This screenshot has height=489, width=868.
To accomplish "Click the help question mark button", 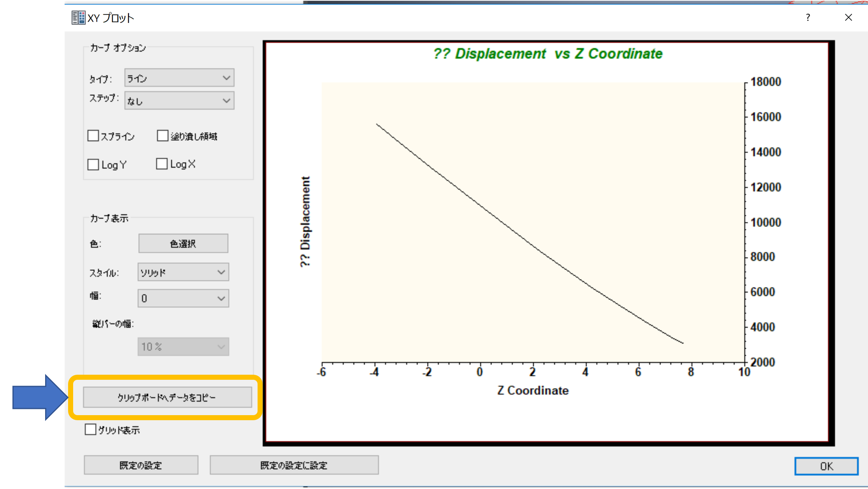I will (808, 17).
